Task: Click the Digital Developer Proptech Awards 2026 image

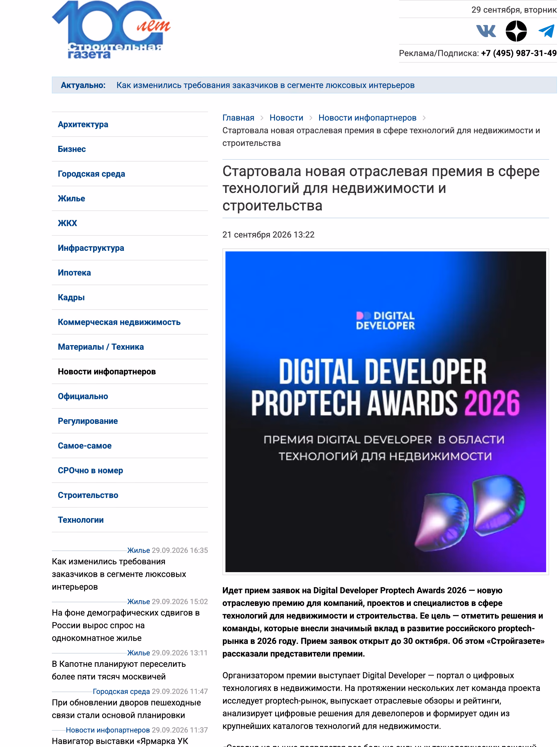Action: pyautogui.click(x=385, y=411)
